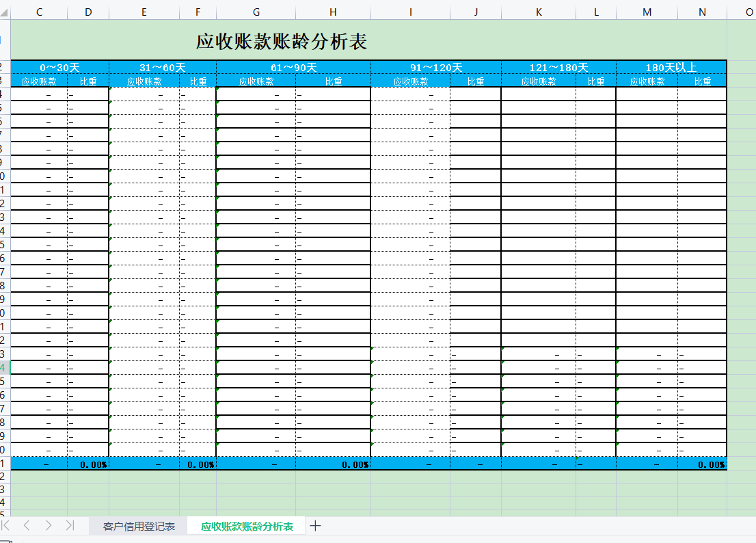The height and width of the screenshot is (543, 756).
Task: Go to the first sheet with navigation arrow
Action: pos(5,525)
